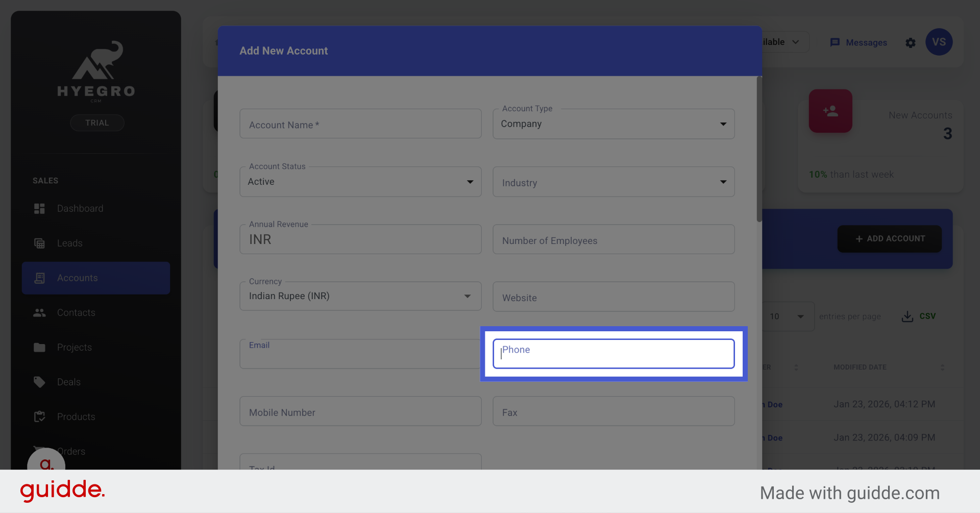This screenshot has height=513, width=980.
Task: Click inside the Phone input field
Action: [x=612, y=353]
